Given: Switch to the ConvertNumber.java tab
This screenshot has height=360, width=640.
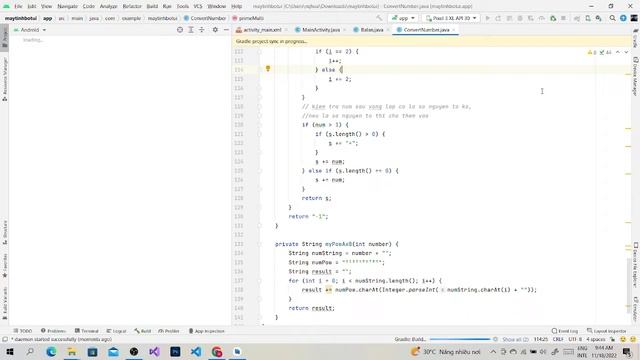Looking at the screenshot, I should (x=426, y=30).
